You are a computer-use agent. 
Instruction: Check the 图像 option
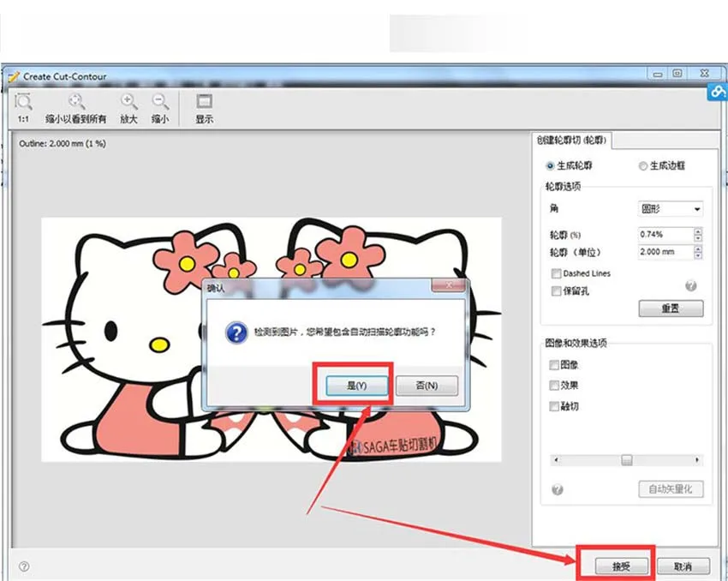click(x=554, y=365)
